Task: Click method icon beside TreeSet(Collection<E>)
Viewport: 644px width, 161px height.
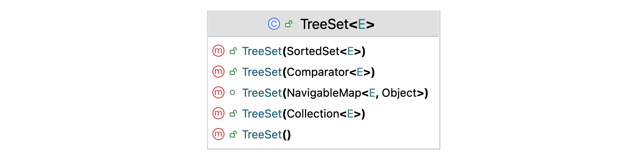Action: point(218,114)
